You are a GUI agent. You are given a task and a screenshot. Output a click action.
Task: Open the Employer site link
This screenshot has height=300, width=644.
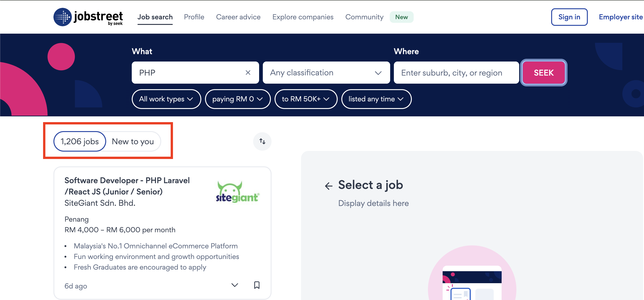[621, 17]
